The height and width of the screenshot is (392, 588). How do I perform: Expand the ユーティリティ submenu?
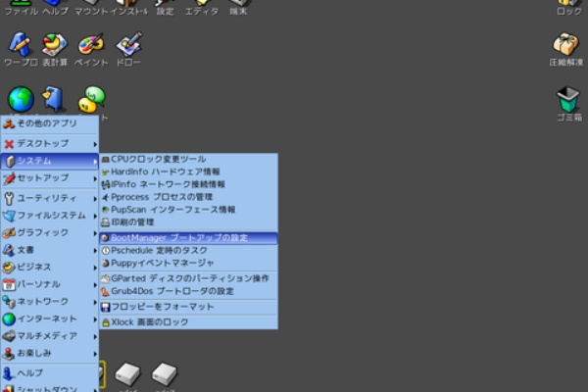50,198
